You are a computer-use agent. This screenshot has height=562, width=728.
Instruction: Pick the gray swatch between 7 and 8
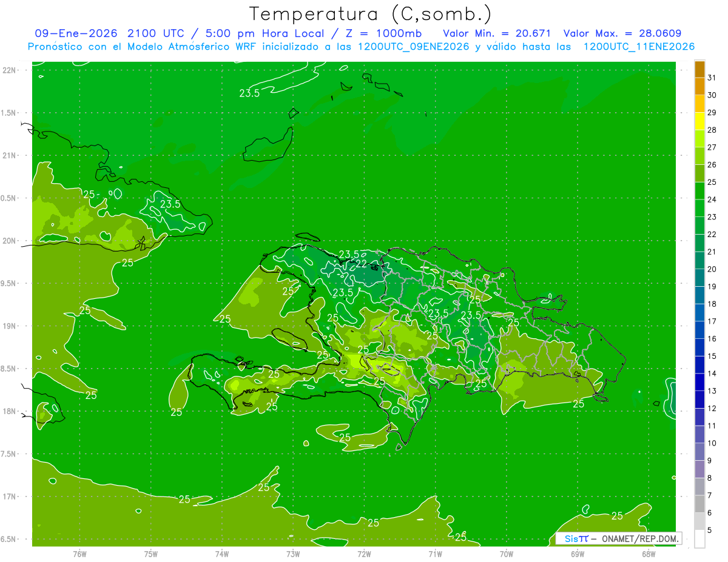tap(699, 487)
